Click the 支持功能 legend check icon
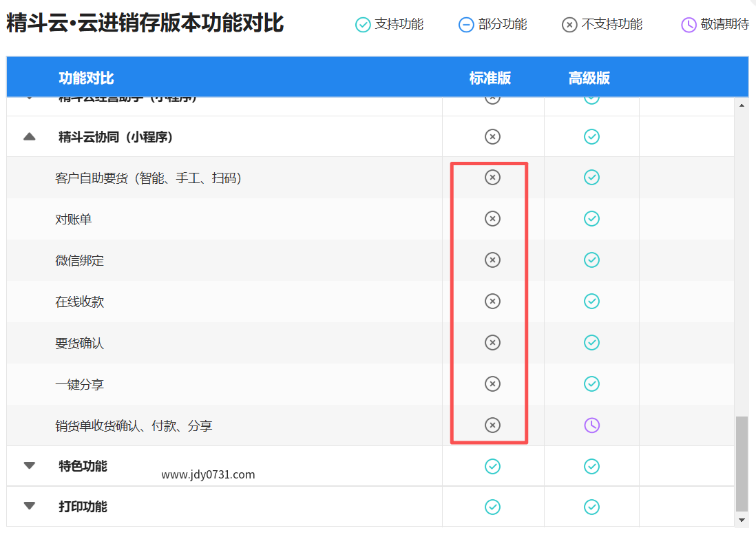 (x=363, y=25)
